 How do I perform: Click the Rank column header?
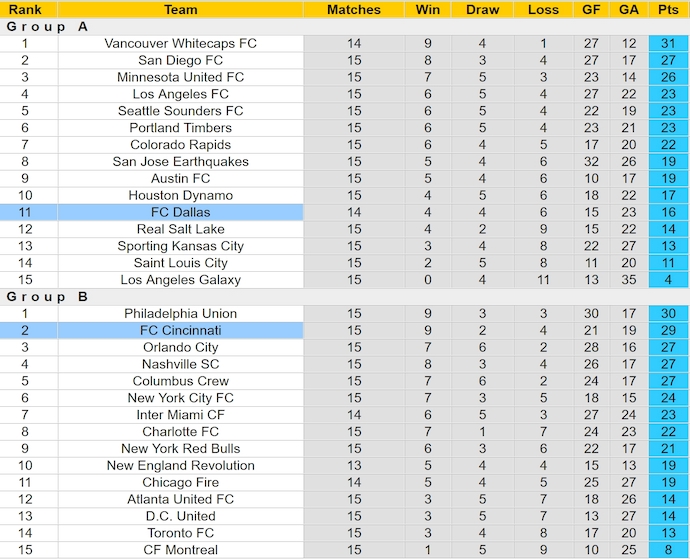[x=25, y=9]
